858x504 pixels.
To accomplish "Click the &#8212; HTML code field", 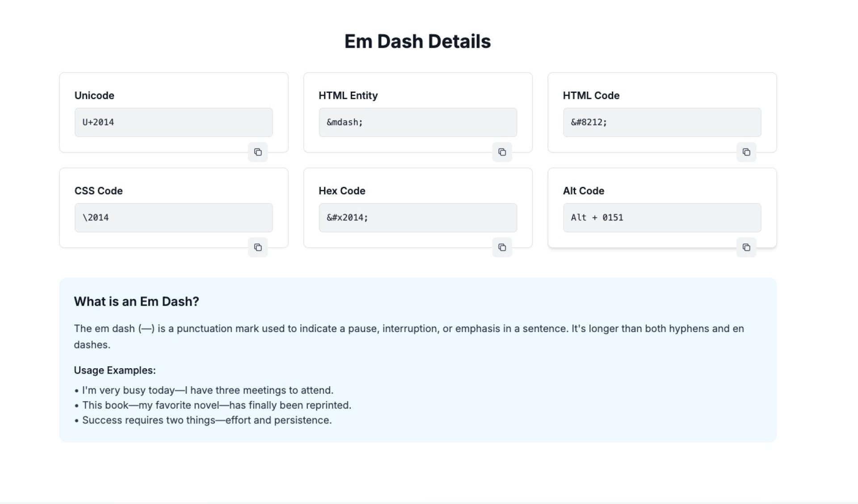I will 661,122.
